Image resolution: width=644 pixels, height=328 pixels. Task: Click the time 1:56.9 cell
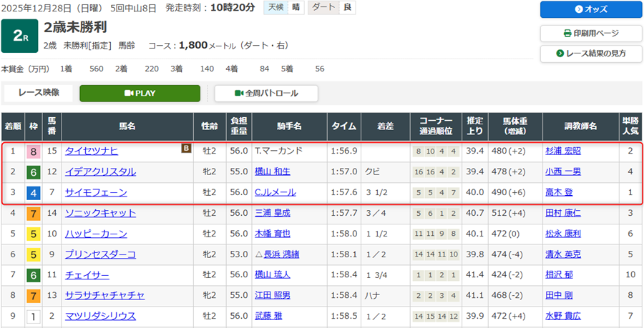pyautogui.click(x=344, y=151)
